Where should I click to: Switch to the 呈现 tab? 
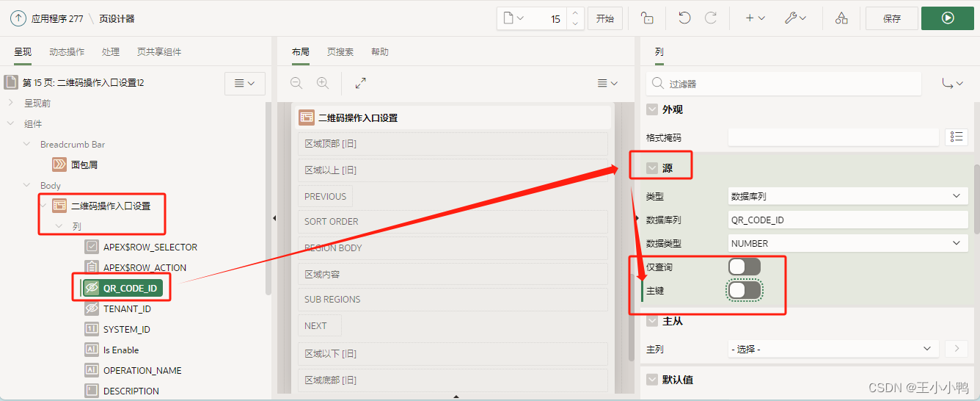[x=23, y=52]
